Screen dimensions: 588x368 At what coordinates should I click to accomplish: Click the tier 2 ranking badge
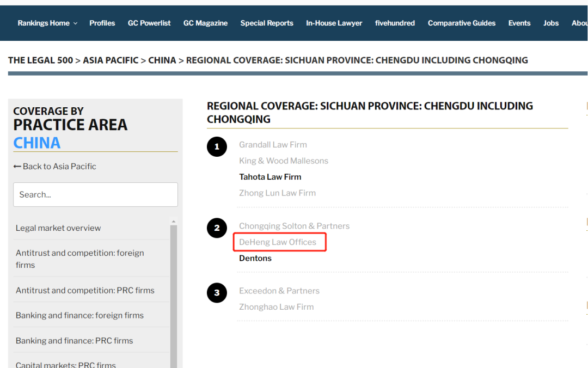(217, 228)
